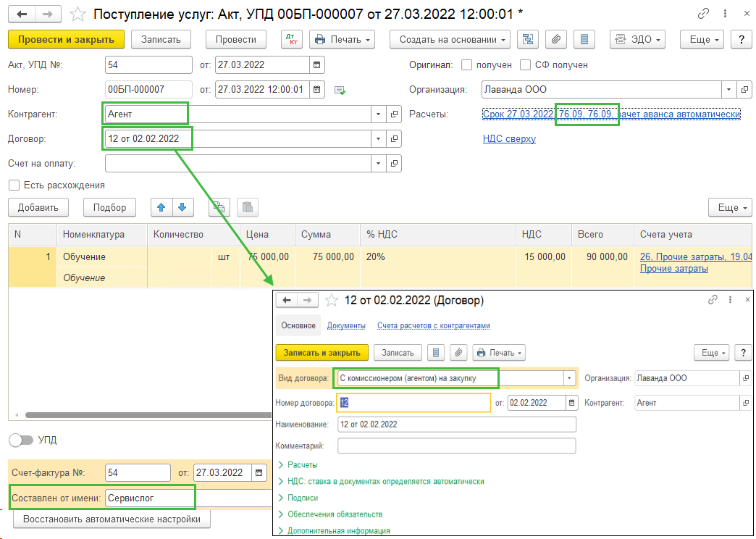Screen dimensions: 756x539
Task: Open Счет на оплату dropdown list
Action: point(378,164)
